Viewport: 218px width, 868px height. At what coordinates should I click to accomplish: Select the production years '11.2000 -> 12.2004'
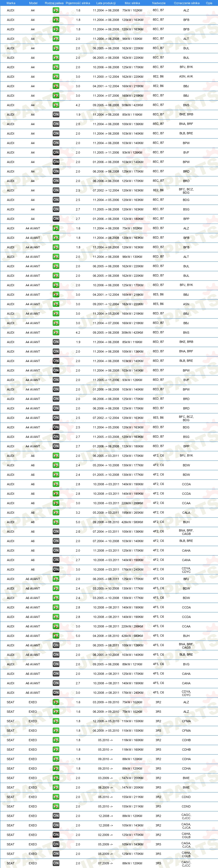point(106,77)
